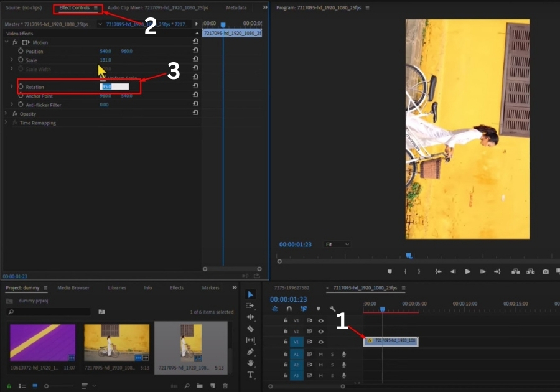The height and width of the screenshot is (392, 560).
Task: Toggle lock on track V3
Action: click(x=286, y=320)
